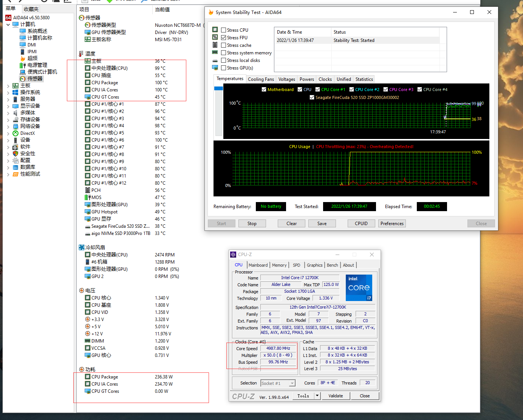Viewport: 523px width, 420px height.
Task: Enable the Stress cache checkbox
Action: (224, 45)
